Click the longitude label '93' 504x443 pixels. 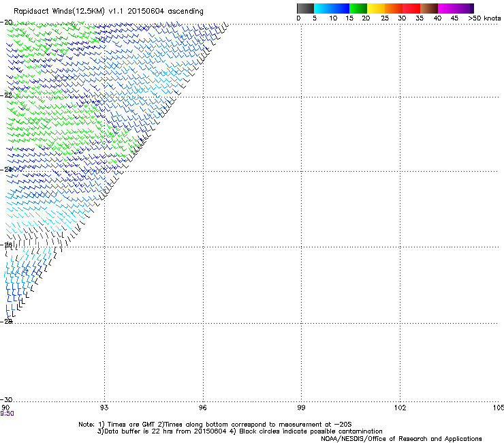[x=104, y=408]
